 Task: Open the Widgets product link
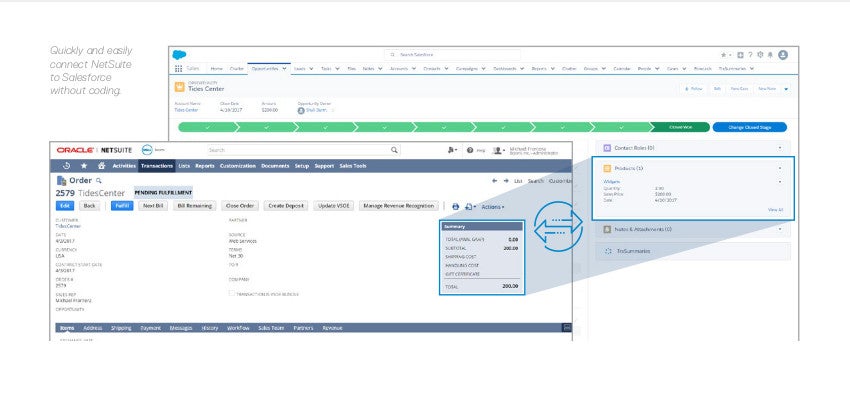click(x=611, y=182)
